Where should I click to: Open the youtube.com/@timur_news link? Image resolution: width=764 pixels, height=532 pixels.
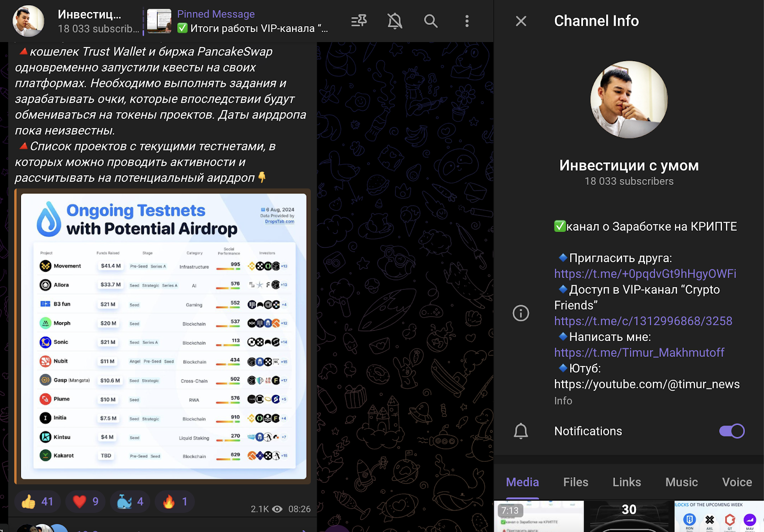click(647, 384)
